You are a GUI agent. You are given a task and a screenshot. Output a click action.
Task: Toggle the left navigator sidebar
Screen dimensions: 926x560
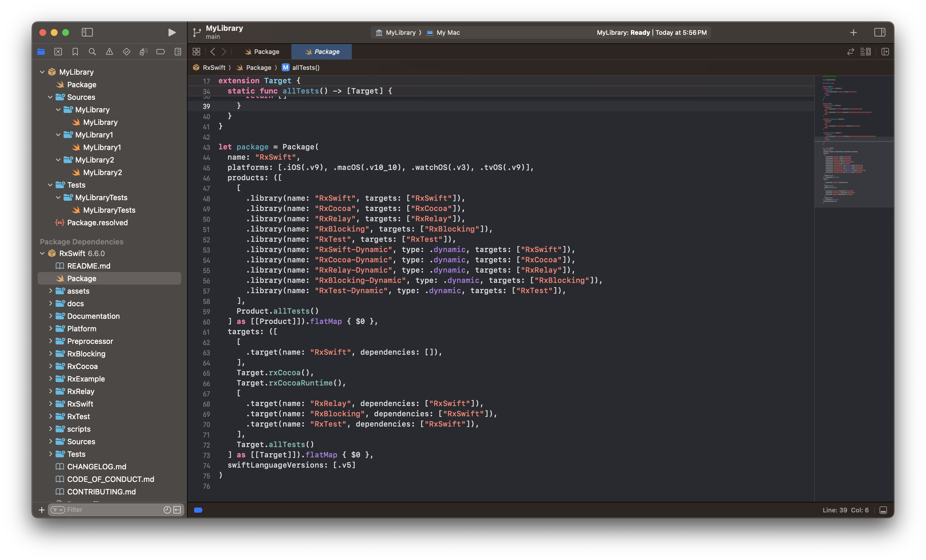click(x=87, y=33)
